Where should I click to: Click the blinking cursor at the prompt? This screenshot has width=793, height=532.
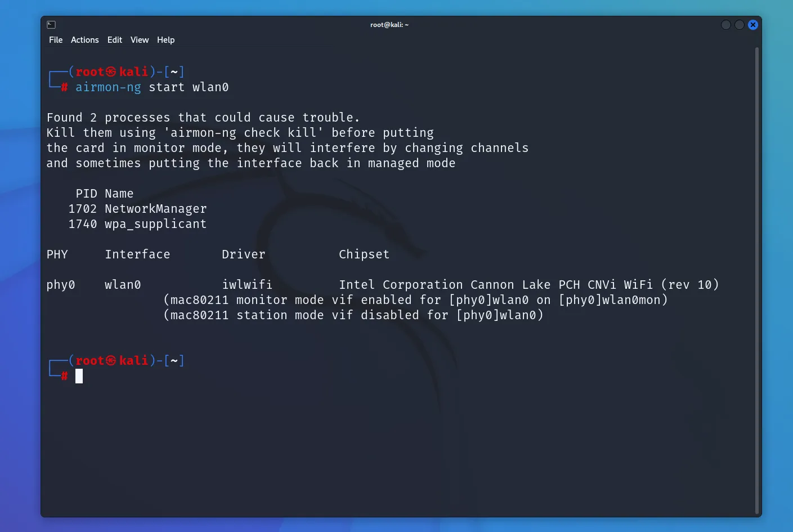[79, 376]
